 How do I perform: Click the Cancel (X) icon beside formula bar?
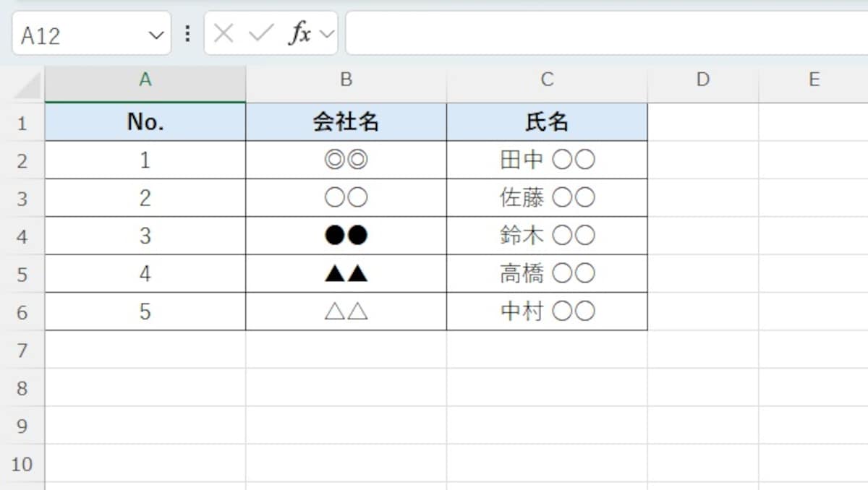[223, 33]
